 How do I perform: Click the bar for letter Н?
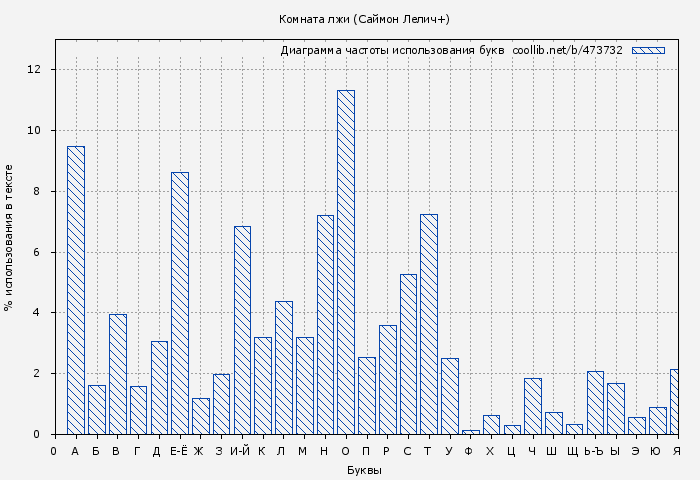click(x=325, y=324)
